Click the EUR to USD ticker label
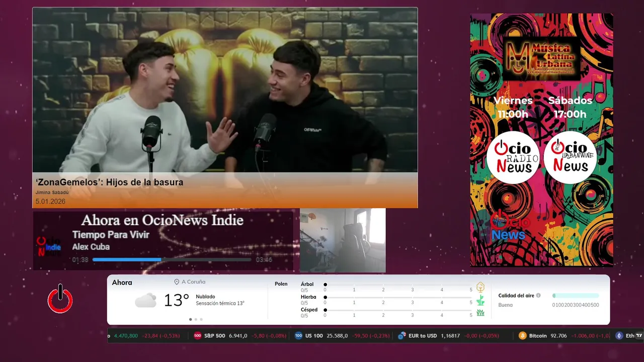644x362 pixels. 423,336
